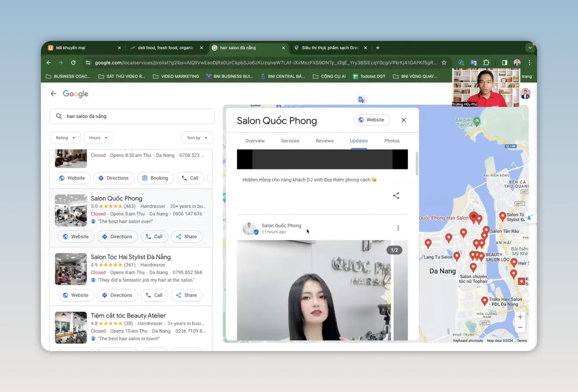Open the post photo showing '1/2'

click(x=322, y=290)
